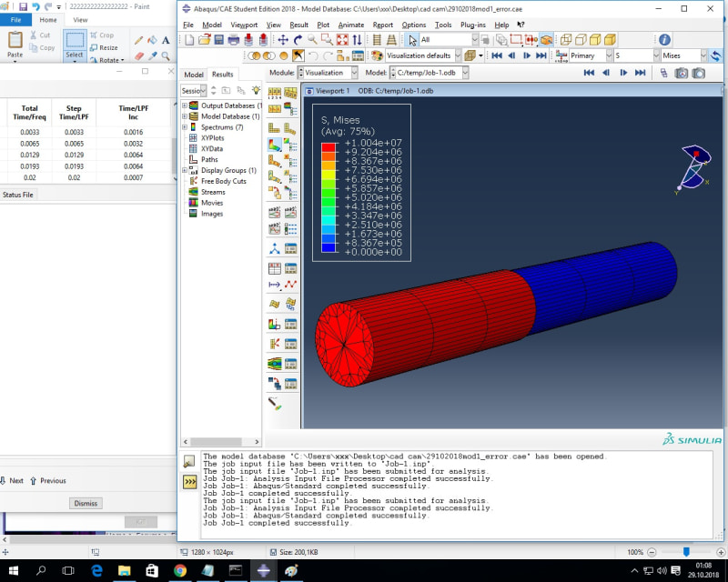Click the Previous search button
728x582 pixels.
coord(49,481)
